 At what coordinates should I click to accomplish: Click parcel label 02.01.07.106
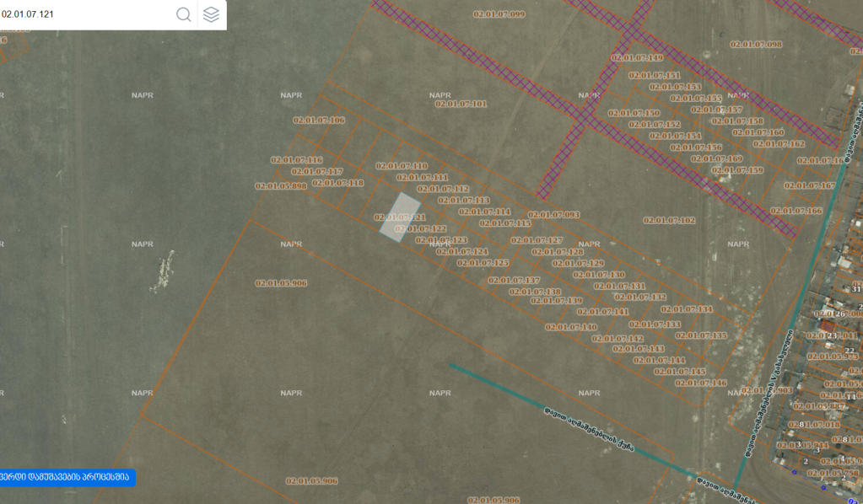coord(319,121)
